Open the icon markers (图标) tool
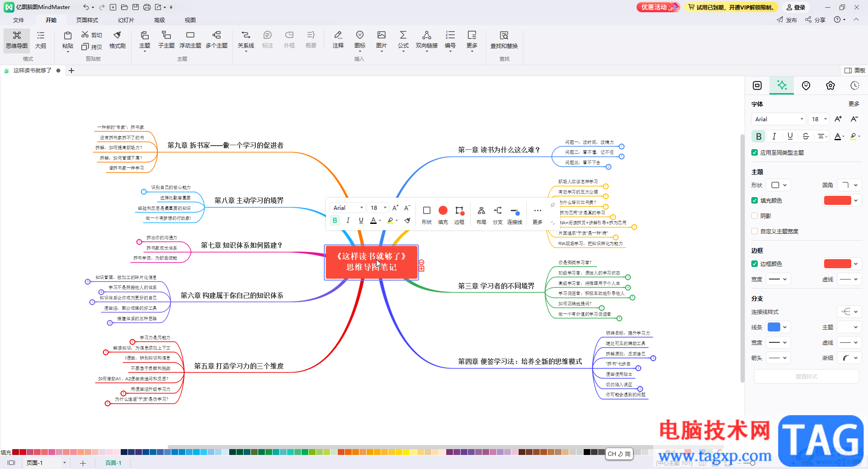Image resolution: width=868 pixels, height=469 pixels. click(x=360, y=40)
